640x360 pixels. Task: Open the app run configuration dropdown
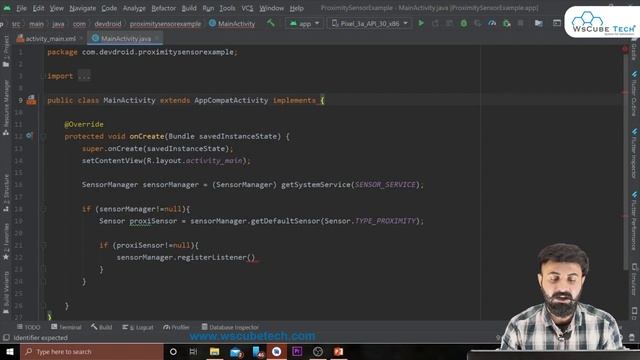coord(304,24)
